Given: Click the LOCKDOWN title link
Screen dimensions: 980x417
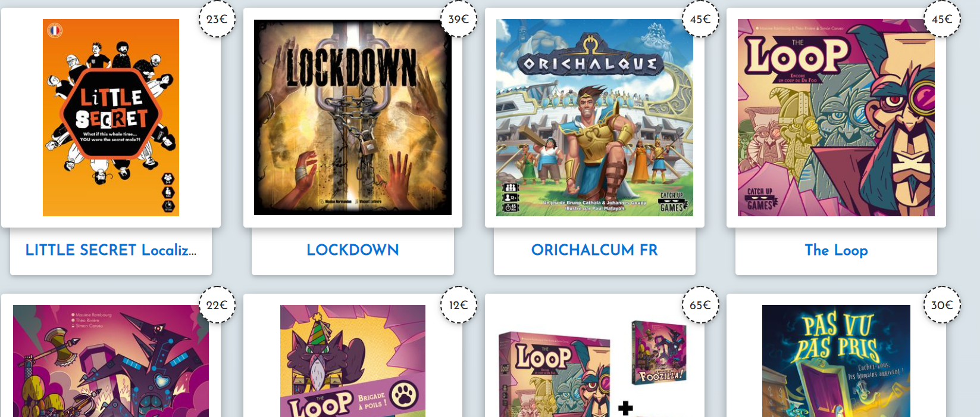Looking at the screenshot, I should tap(353, 250).
